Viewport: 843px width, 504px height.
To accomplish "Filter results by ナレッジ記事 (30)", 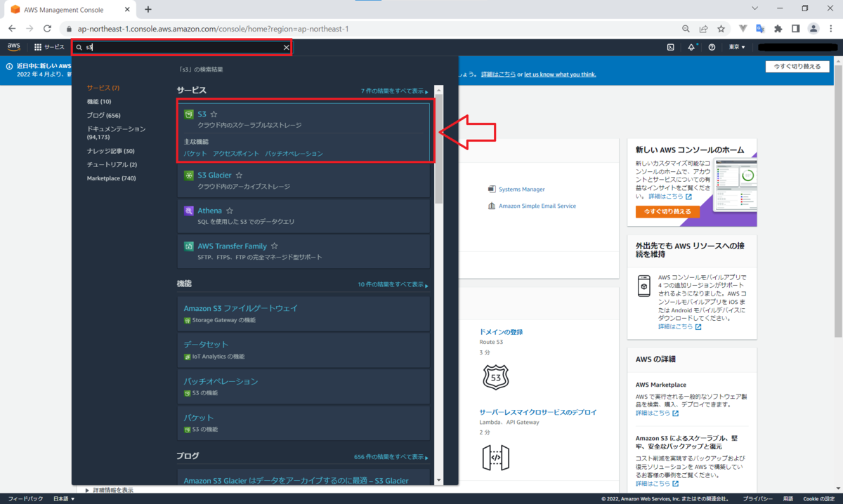I will point(110,151).
